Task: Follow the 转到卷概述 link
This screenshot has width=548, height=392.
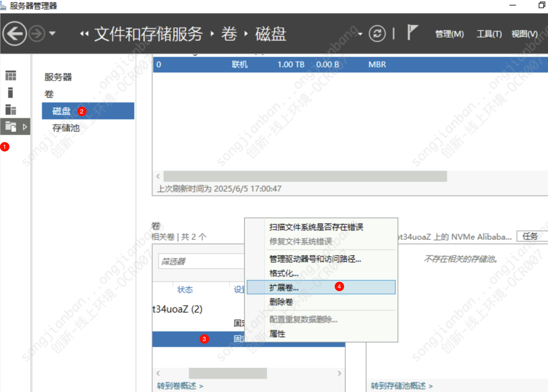Action: pyautogui.click(x=178, y=386)
